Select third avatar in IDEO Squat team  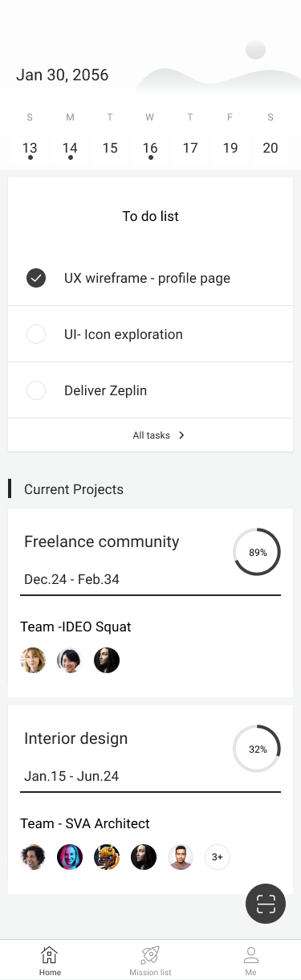tap(107, 660)
